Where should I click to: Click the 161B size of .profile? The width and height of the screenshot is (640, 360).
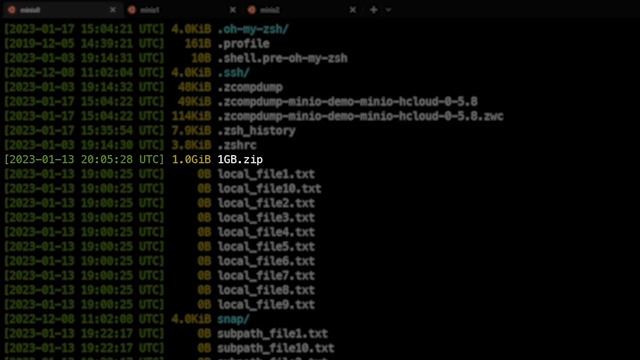point(198,44)
